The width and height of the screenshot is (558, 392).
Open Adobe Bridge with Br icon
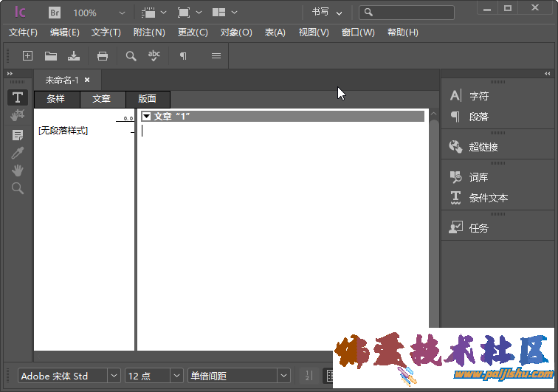click(55, 13)
